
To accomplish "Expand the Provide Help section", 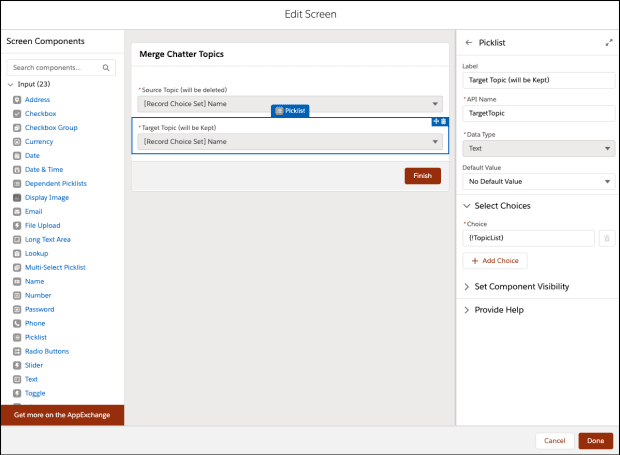I will 467,310.
